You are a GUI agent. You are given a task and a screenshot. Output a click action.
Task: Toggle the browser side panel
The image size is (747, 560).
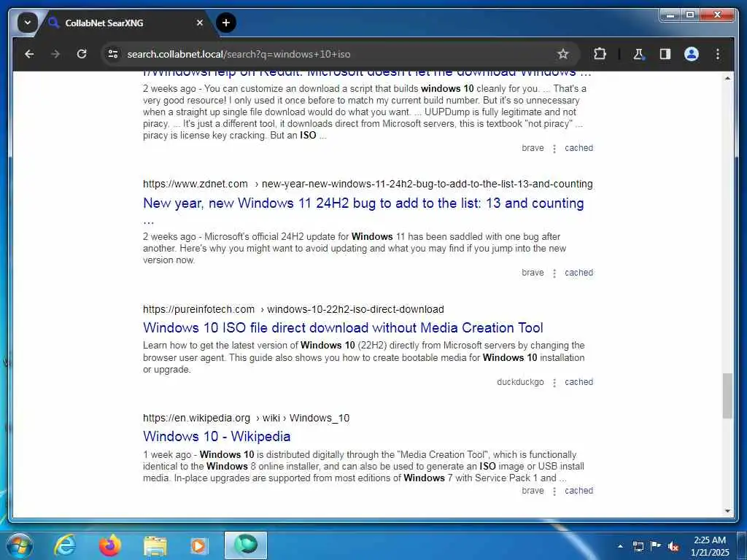tap(665, 54)
